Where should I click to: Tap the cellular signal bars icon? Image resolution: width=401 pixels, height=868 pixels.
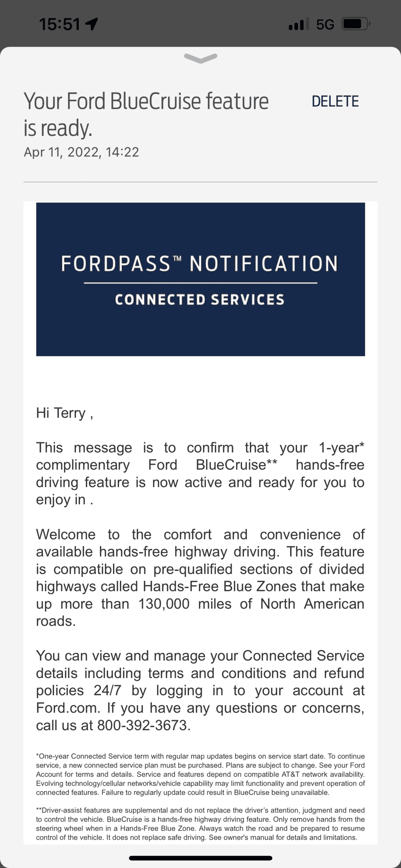(x=299, y=24)
